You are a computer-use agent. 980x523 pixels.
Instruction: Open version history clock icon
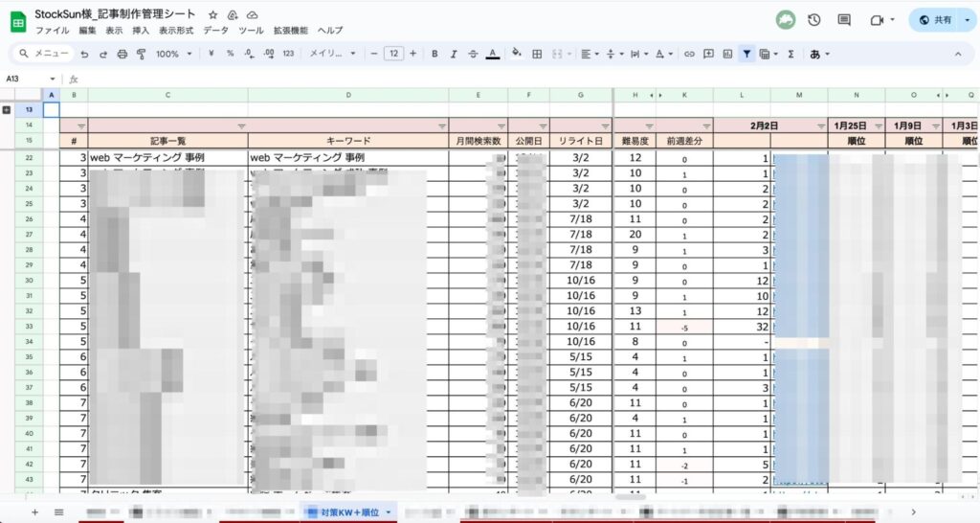pyautogui.click(x=813, y=20)
